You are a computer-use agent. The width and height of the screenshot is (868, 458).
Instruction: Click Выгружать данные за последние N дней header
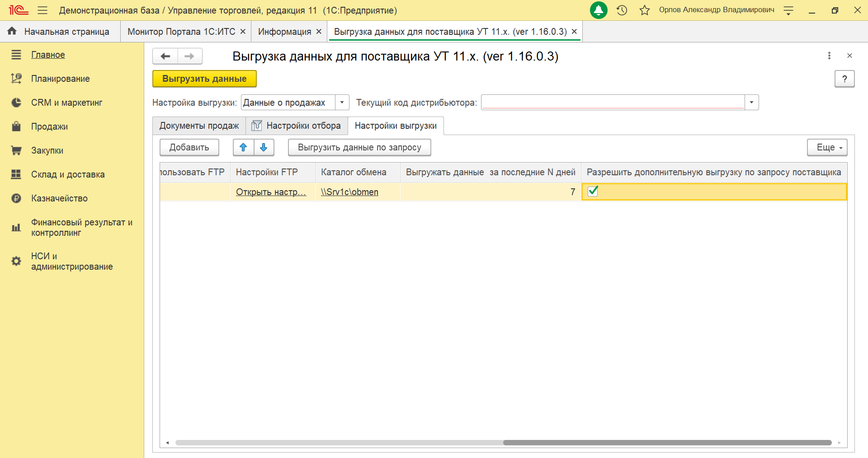point(491,172)
